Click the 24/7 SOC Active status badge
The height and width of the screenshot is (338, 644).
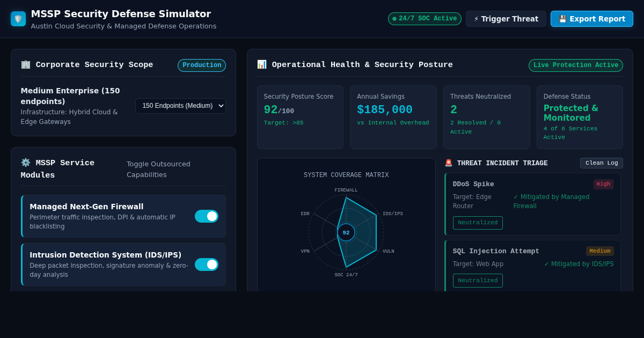425,19
